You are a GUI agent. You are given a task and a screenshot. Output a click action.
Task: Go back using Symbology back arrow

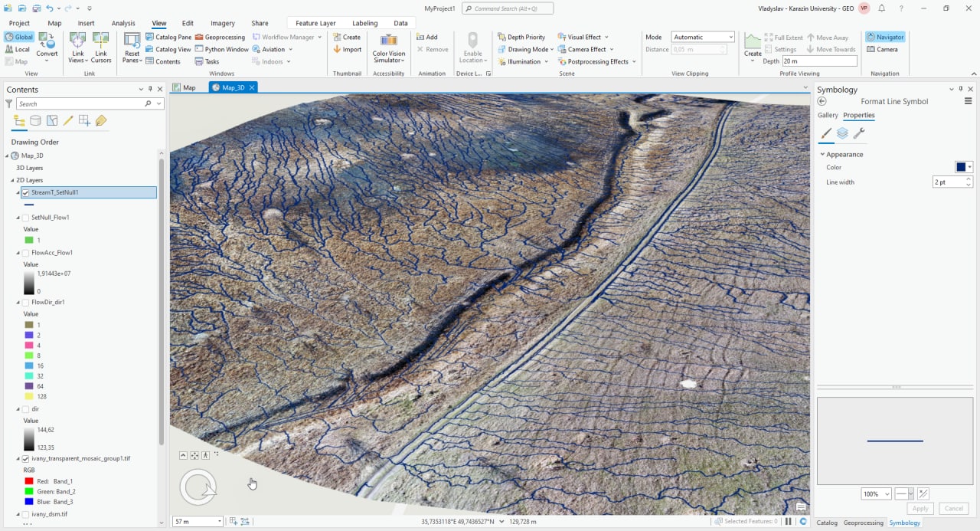(822, 101)
